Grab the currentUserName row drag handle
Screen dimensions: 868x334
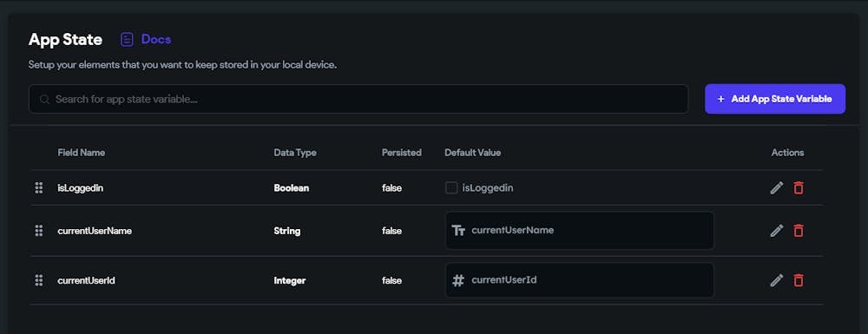point(39,231)
